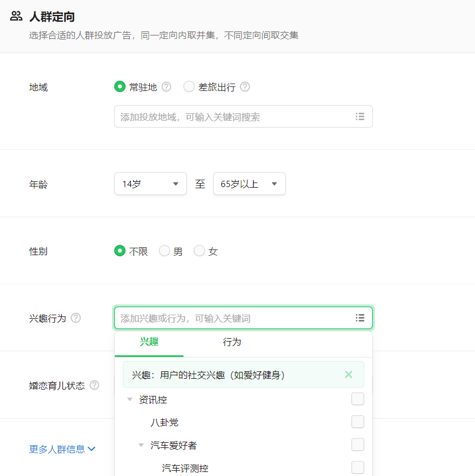This screenshot has width=475, height=476.
Task: Open the 14岁 minimum age dropdown
Action: (x=150, y=184)
